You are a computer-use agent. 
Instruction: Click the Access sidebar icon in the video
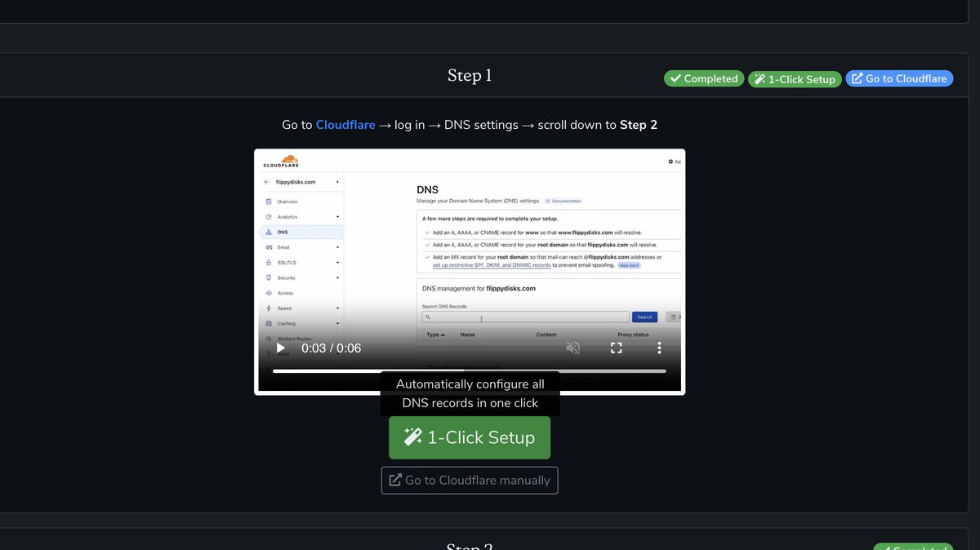pyautogui.click(x=269, y=293)
